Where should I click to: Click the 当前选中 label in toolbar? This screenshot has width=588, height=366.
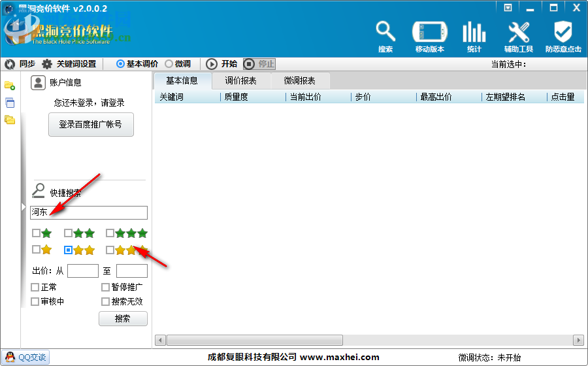coord(508,65)
